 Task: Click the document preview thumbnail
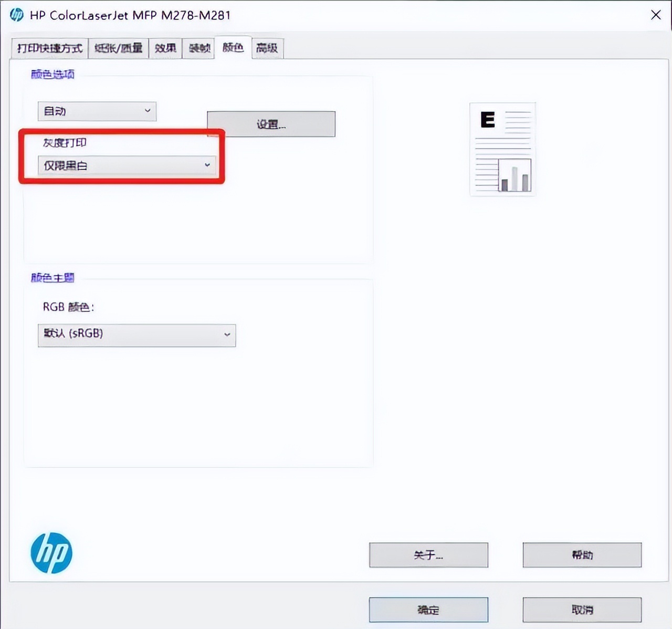pyautogui.click(x=502, y=149)
